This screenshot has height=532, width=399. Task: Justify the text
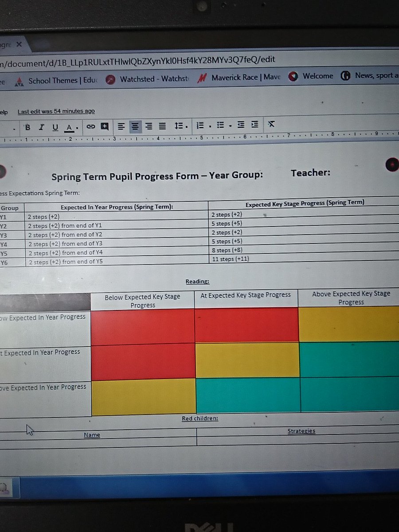tap(163, 126)
